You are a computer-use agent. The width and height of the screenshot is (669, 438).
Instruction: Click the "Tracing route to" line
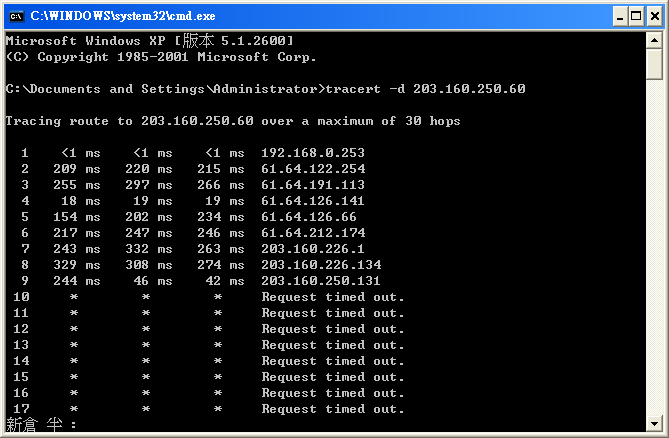[x=233, y=121]
